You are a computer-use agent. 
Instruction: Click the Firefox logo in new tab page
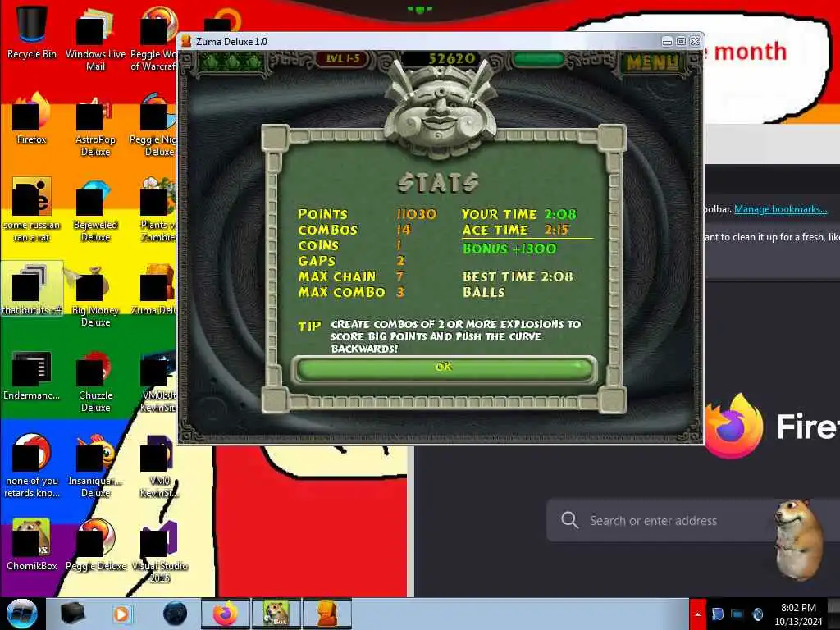(734, 427)
